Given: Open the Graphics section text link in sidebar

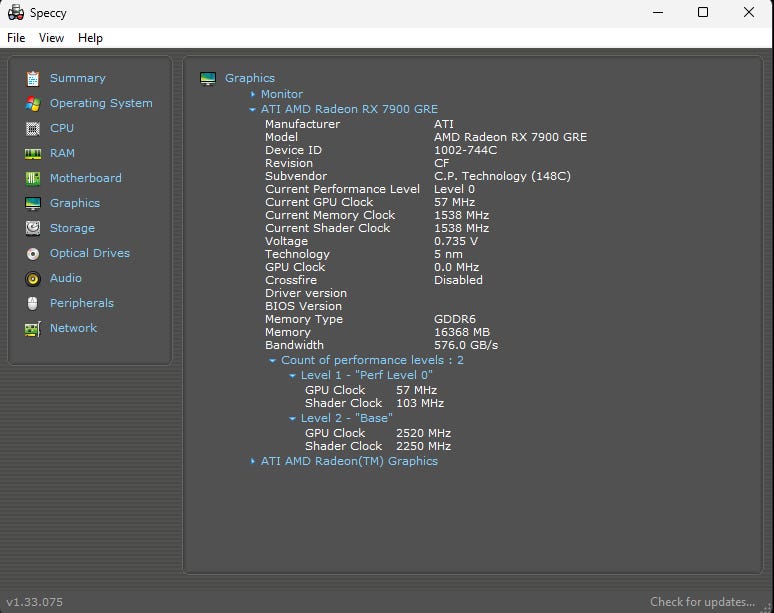Looking at the screenshot, I should [x=75, y=203].
